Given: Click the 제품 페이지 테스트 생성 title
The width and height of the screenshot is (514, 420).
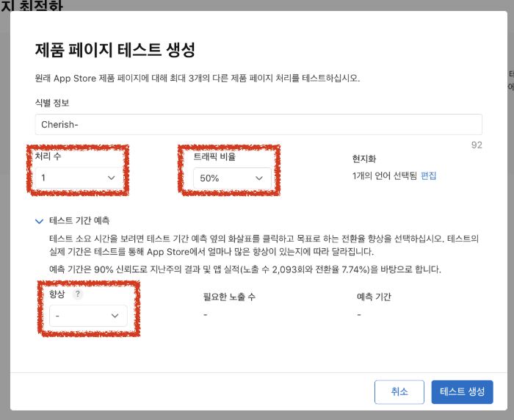Looking at the screenshot, I should [x=115, y=50].
